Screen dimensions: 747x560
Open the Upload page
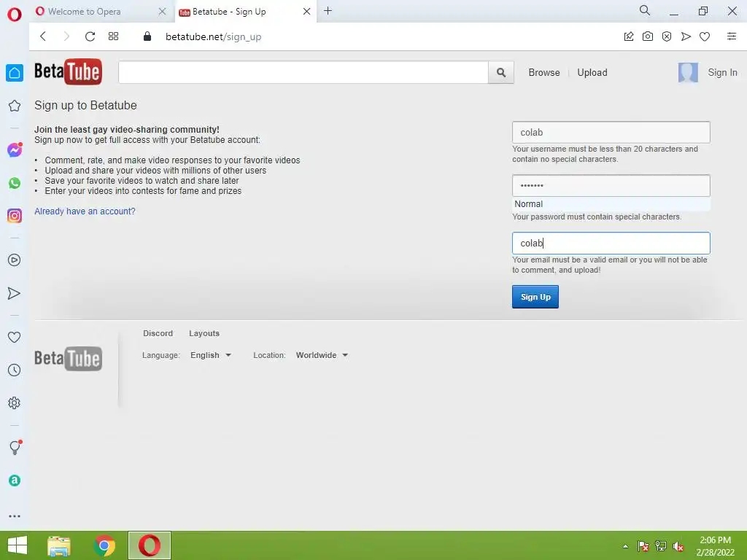pyautogui.click(x=592, y=72)
